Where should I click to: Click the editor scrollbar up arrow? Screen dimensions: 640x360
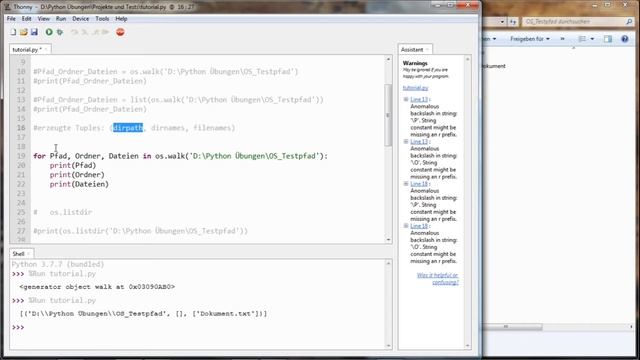[388, 59]
